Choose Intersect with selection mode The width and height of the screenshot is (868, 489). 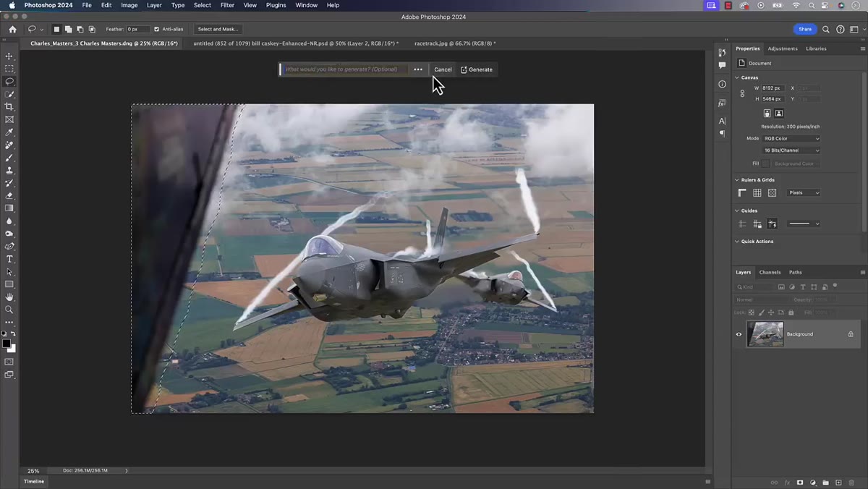coord(91,29)
